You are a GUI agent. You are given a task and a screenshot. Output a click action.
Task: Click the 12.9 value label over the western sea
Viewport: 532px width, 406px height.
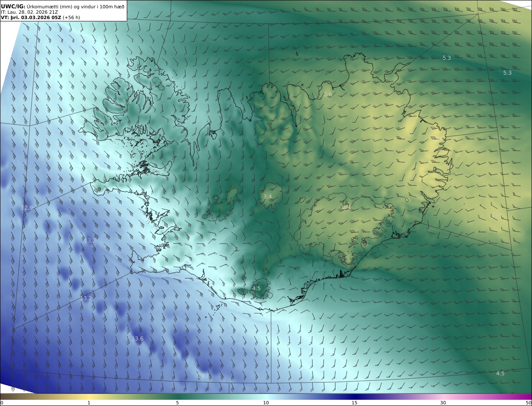point(27,208)
